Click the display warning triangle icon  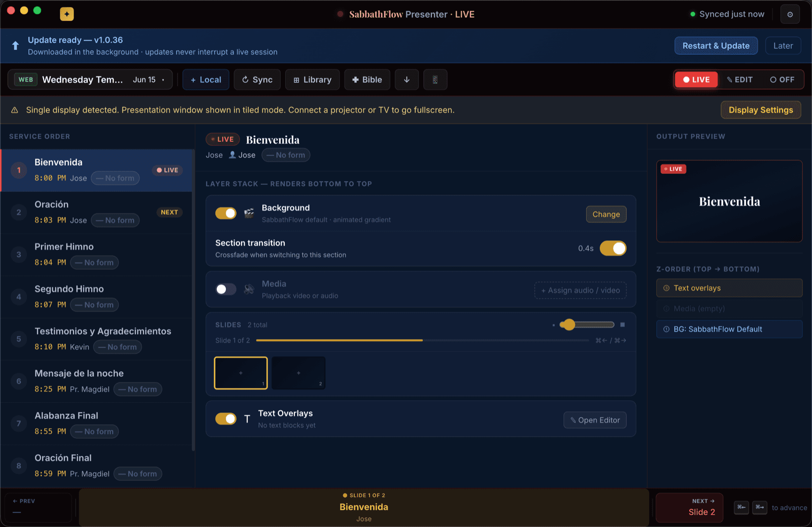pyautogui.click(x=15, y=110)
